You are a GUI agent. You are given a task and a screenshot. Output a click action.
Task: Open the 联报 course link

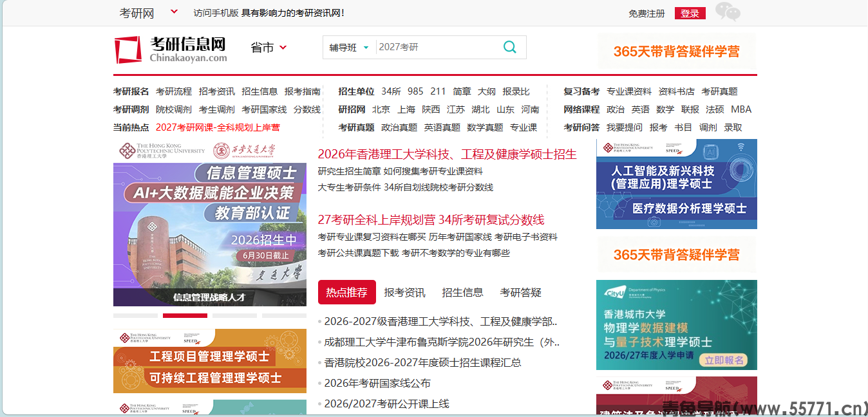(x=690, y=109)
